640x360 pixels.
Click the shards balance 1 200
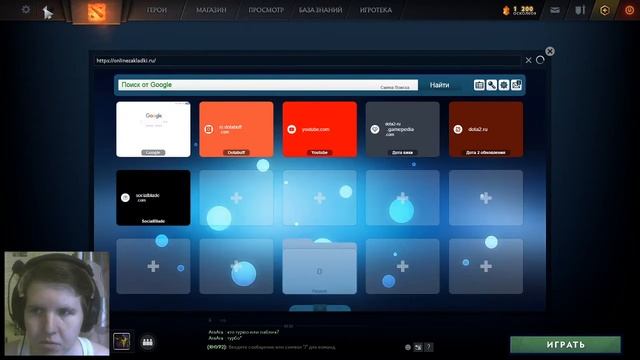click(519, 10)
